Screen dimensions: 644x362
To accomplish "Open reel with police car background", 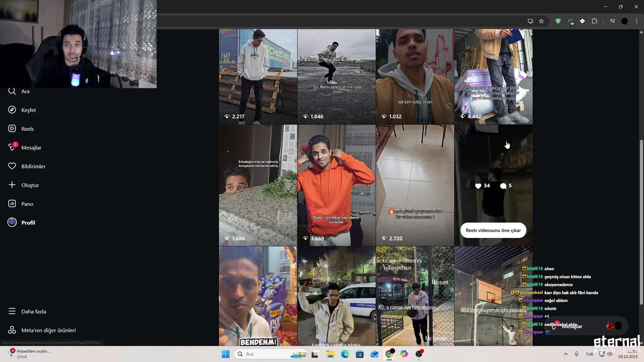I will point(336,296).
